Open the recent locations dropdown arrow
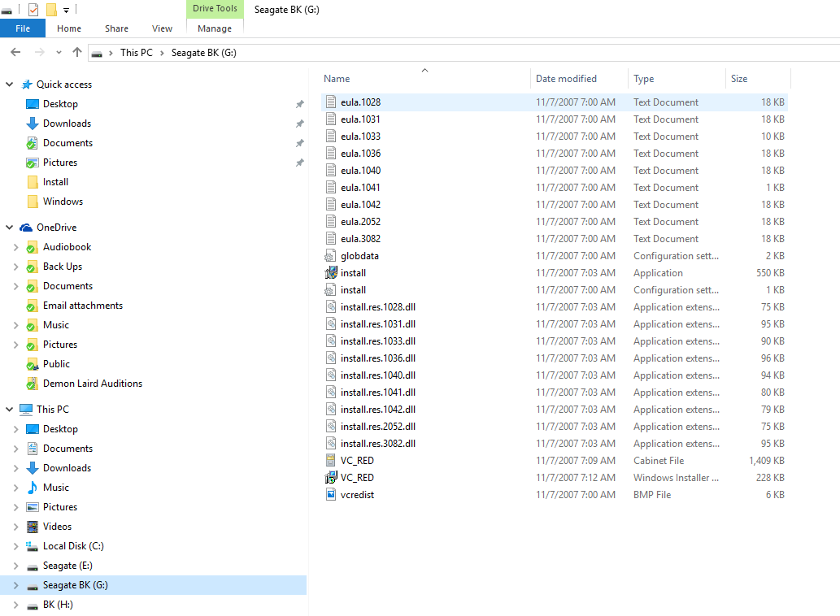Viewport: 840px width, 616px height. (x=59, y=53)
